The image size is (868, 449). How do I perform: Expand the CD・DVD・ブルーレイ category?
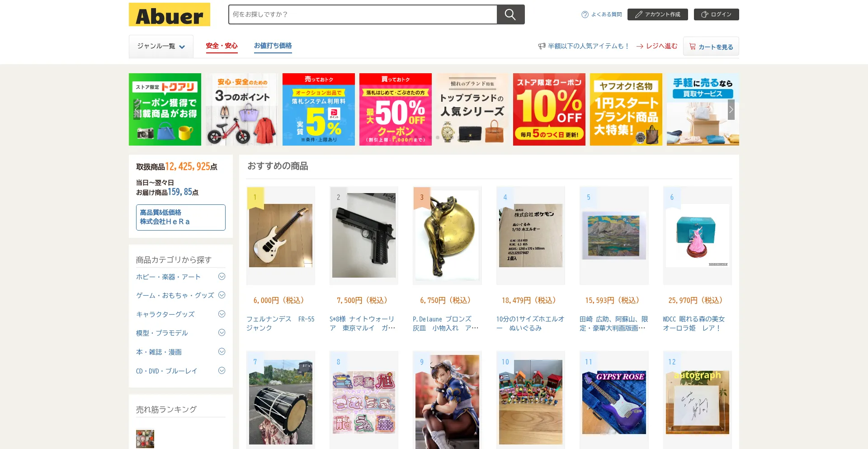[222, 370]
